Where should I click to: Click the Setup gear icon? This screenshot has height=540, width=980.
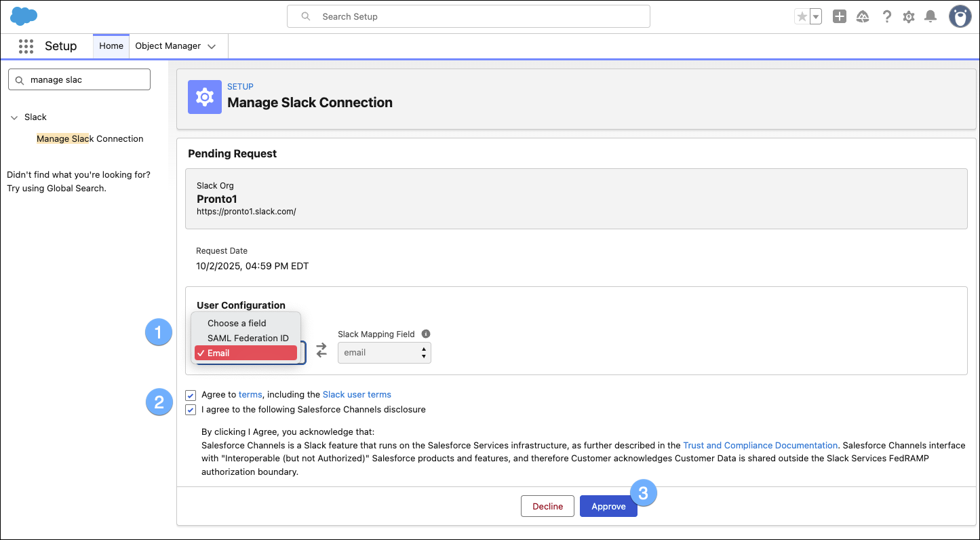click(x=908, y=16)
